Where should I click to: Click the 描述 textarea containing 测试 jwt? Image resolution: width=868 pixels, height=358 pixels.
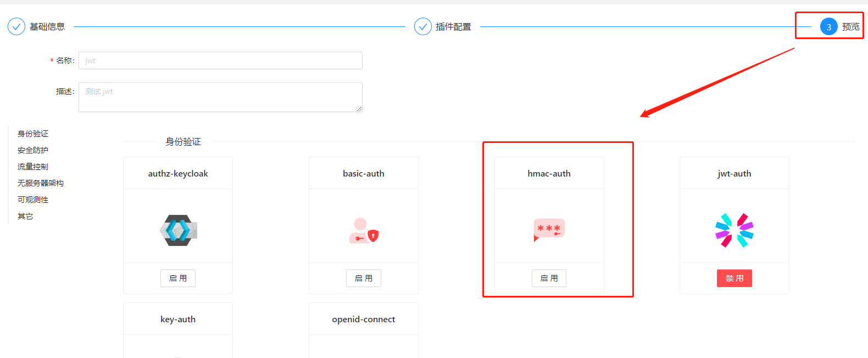tap(220, 97)
